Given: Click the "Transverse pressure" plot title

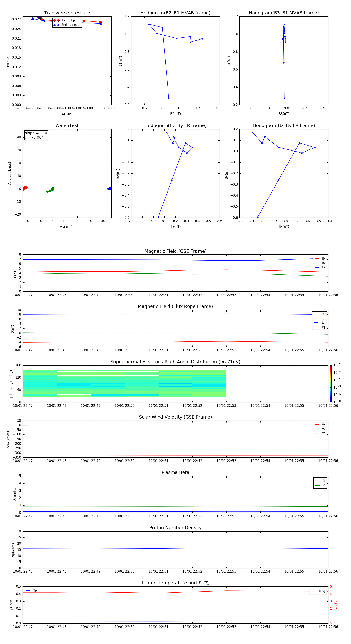Looking at the screenshot, I should click(67, 13).
